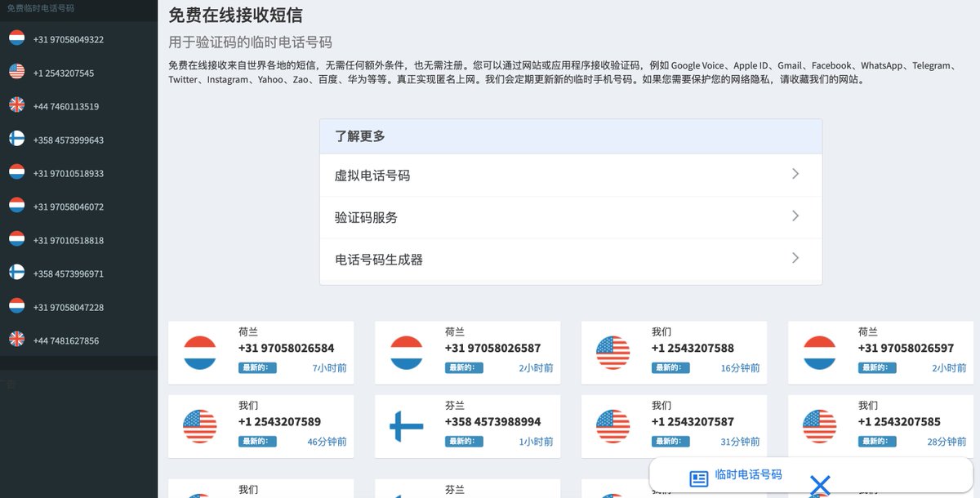
Task: Click the 16分钟前 timestamp
Action: 740,368
